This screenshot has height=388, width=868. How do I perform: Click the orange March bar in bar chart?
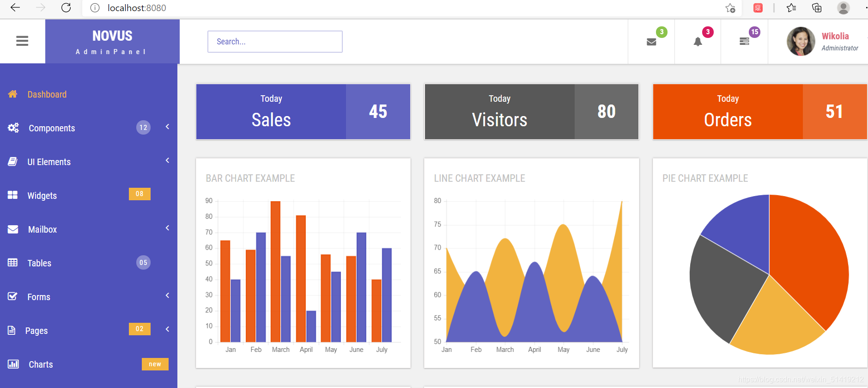[276, 271]
